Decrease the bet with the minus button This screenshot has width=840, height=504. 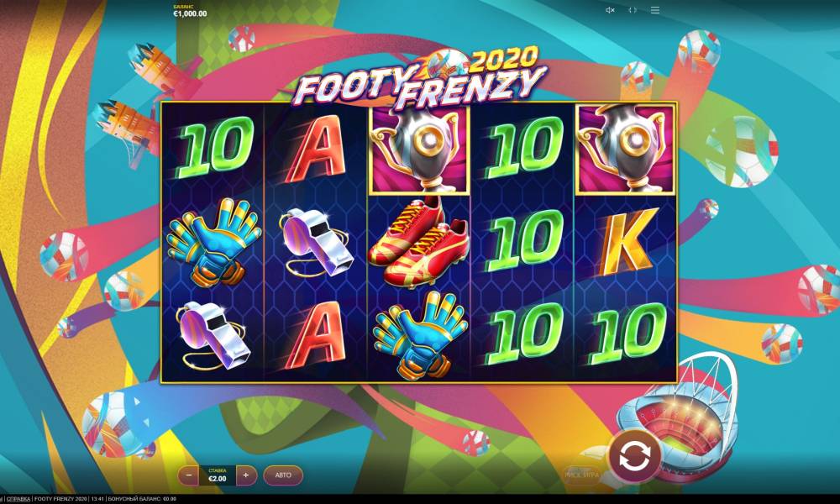pyautogui.click(x=188, y=475)
